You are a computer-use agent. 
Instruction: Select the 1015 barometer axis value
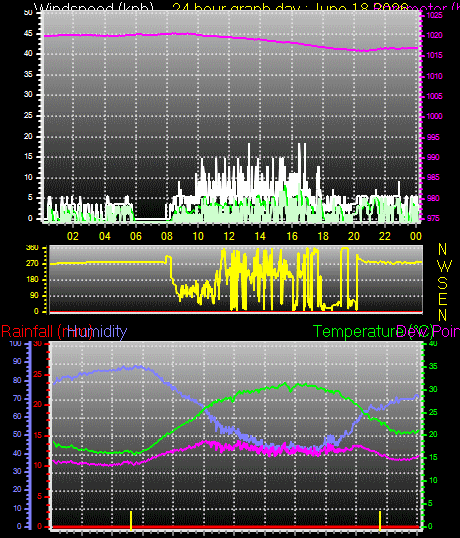tap(434, 55)
